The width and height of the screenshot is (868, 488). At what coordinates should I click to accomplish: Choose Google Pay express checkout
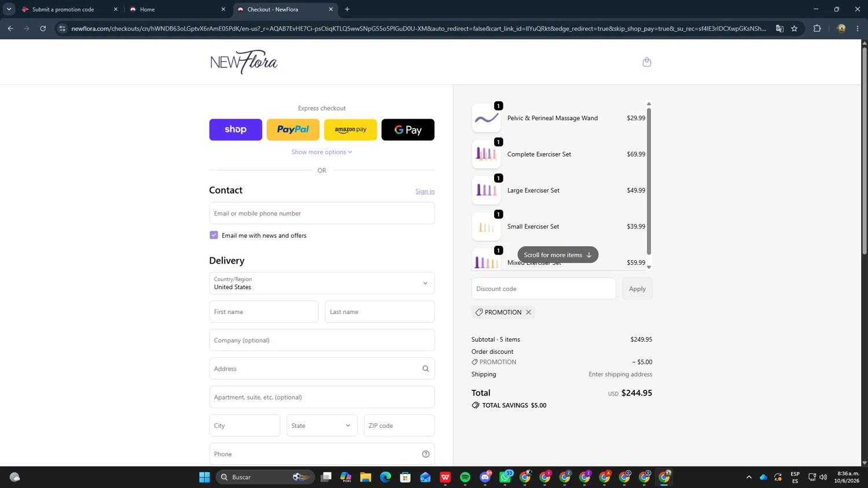click(408, 130)
